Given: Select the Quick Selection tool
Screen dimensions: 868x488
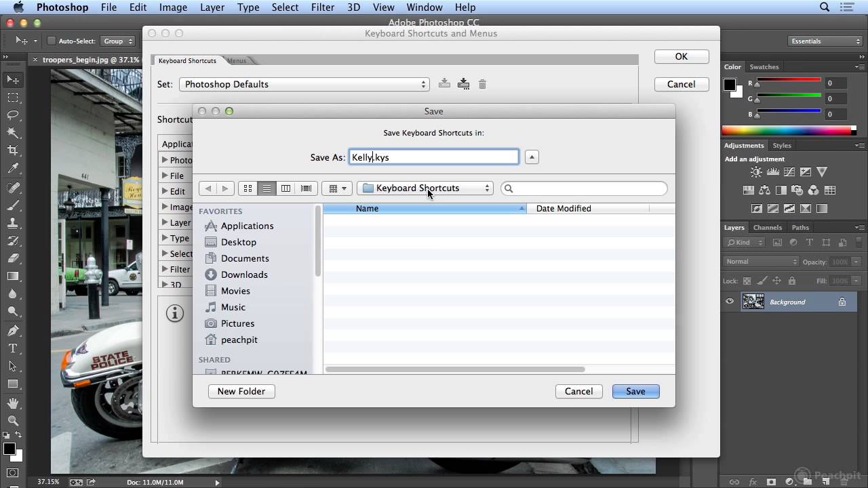Looking at the screenshot, I should point(13,133).
